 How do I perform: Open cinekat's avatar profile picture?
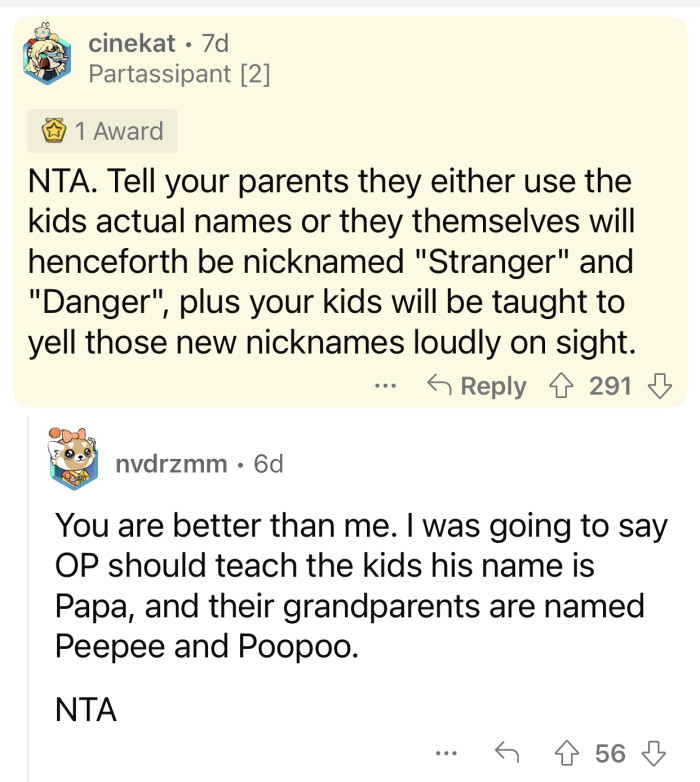coord(48,59)
